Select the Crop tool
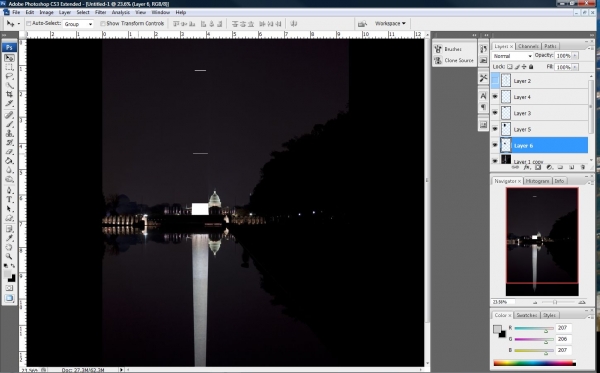The width and height of the screenshot is (600, 373). 9,94
